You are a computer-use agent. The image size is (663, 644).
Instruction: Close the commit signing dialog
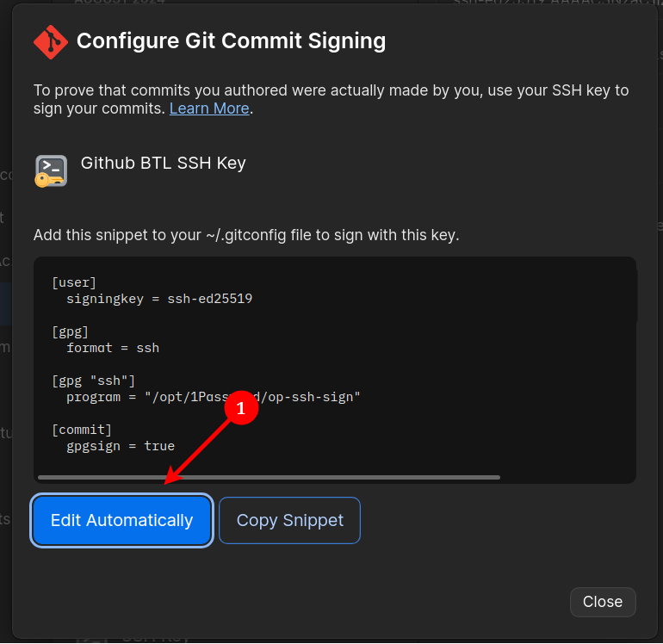tap(603, 602)
